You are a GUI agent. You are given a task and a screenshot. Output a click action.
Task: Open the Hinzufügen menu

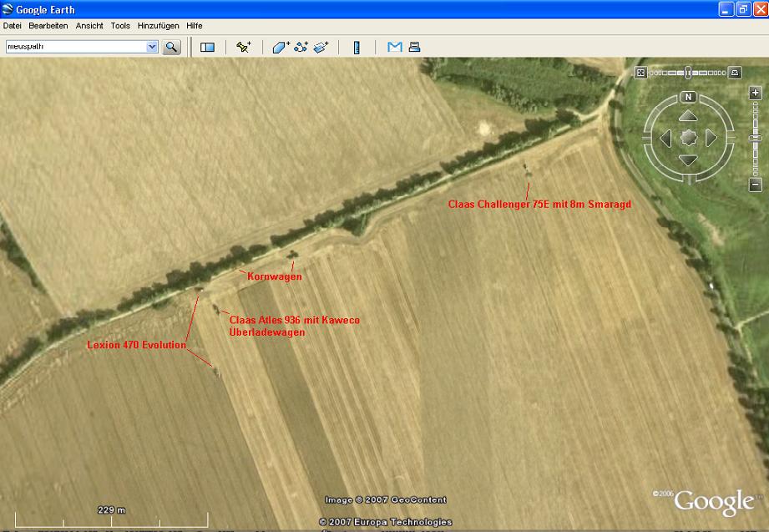click(158, 26)
